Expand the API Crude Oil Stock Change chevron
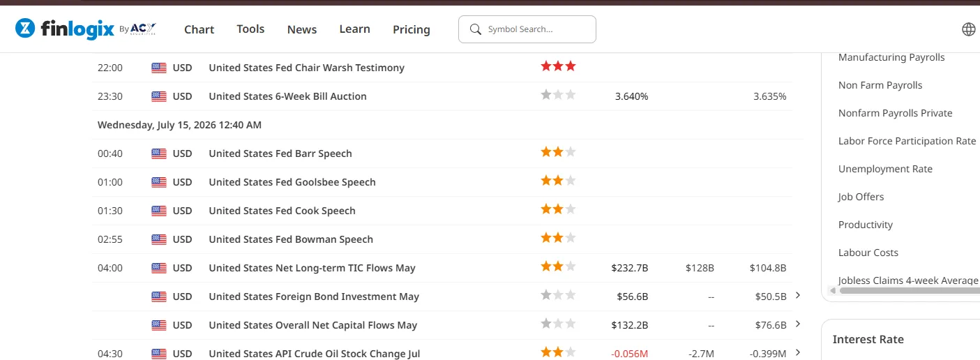This screenshot has width=980, height=360. click(798, 353)
